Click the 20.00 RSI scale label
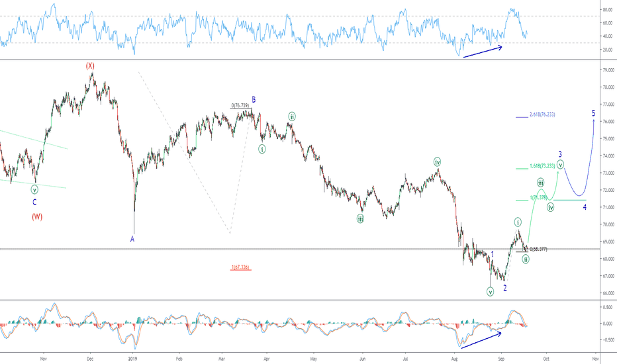This screenshot has width=617, height=364. click(x=608, y=50)
